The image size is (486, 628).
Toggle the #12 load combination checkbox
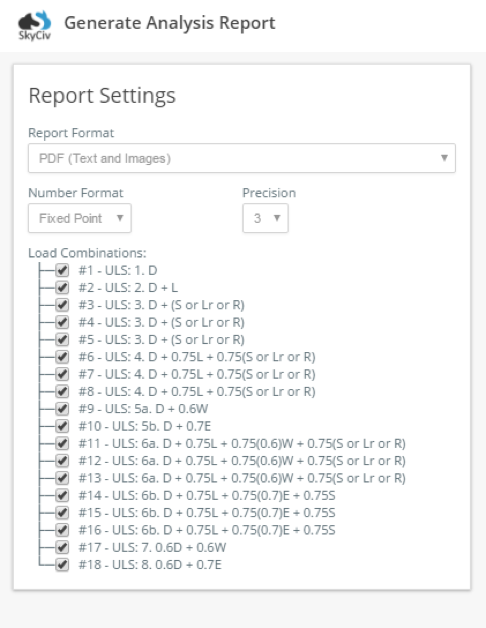click(x=62, y=461)
